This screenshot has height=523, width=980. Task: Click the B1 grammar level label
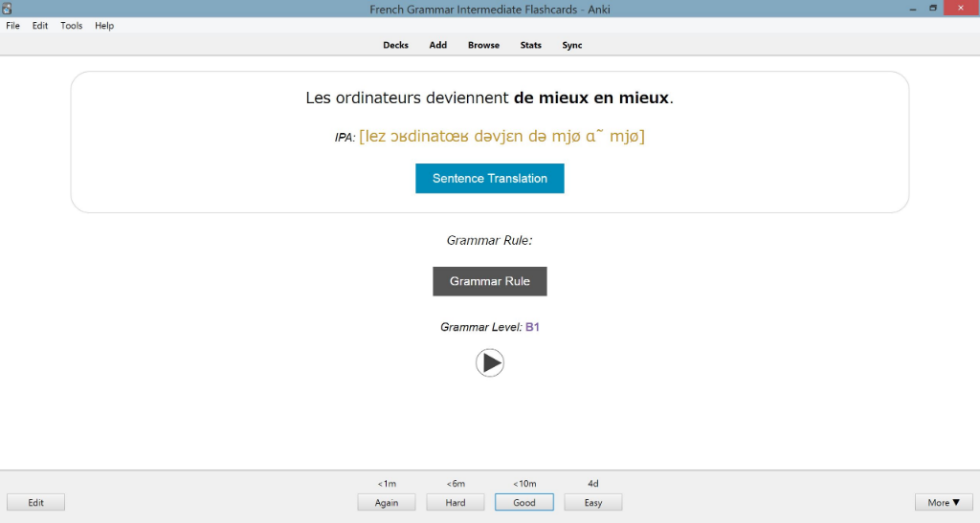[x=532, y=327]
